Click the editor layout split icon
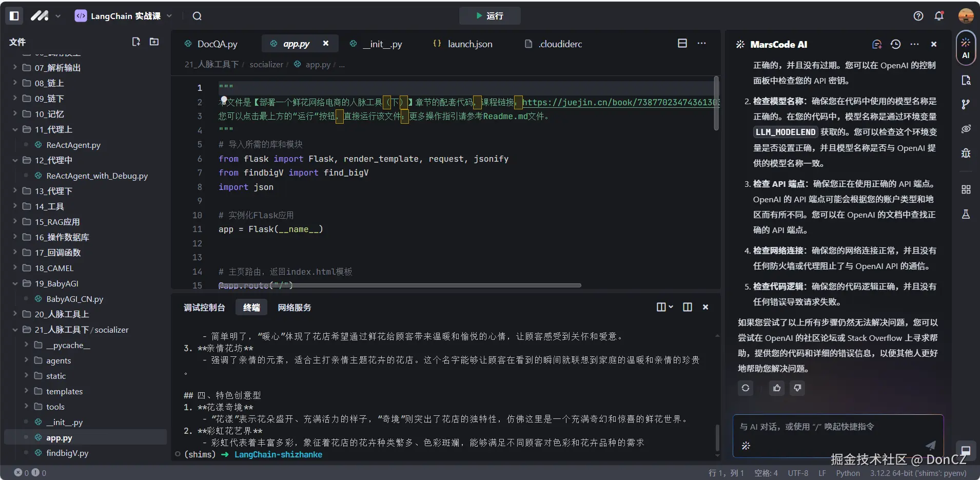This screenshot has width=980, height=480. (x=682, y=44)
